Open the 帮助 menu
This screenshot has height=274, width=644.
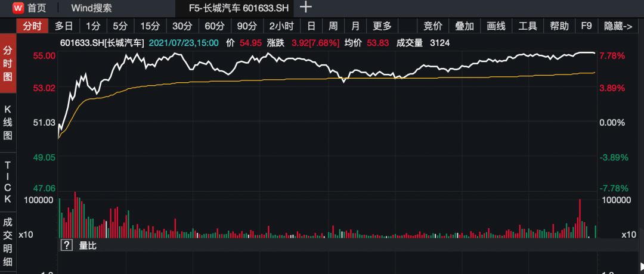coord(559,26)
